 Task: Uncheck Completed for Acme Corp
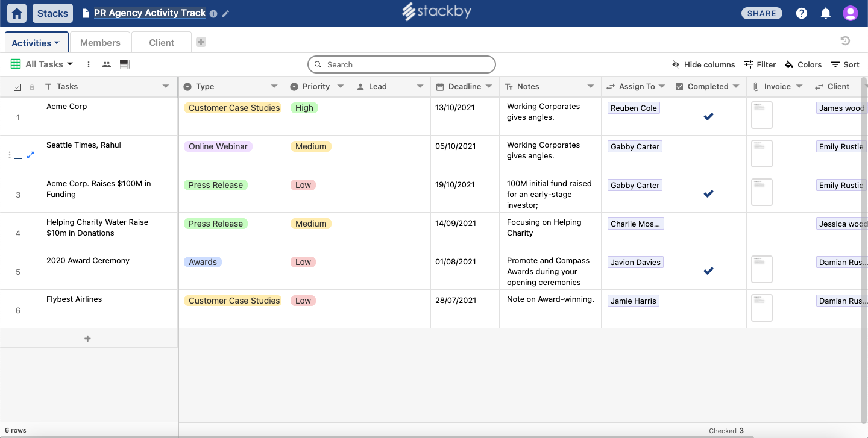[708, 116]
